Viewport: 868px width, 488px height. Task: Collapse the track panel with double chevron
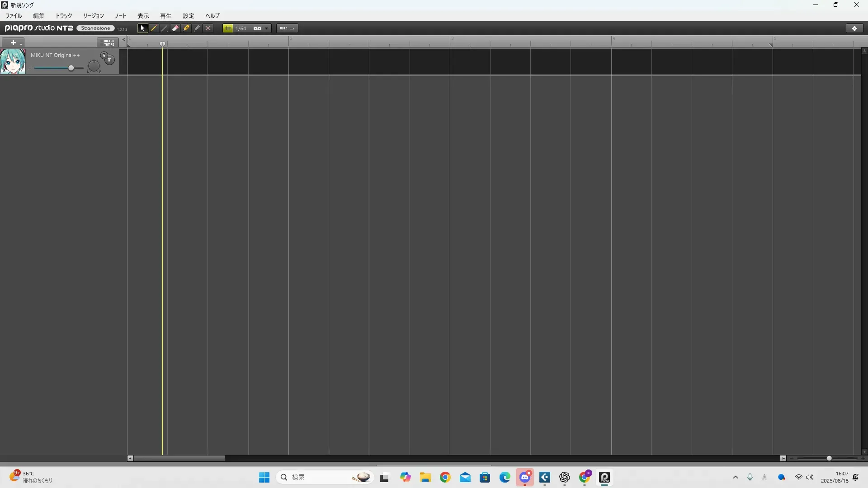[123, 40]
